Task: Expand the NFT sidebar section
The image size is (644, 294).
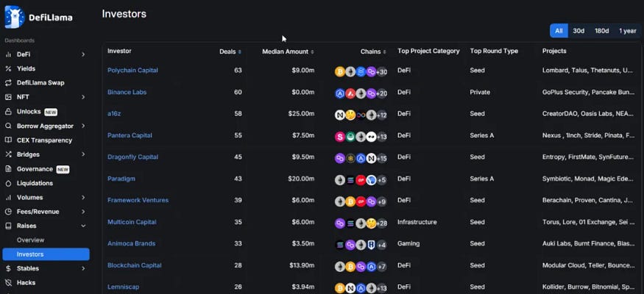Action: [x=83, y=97]
